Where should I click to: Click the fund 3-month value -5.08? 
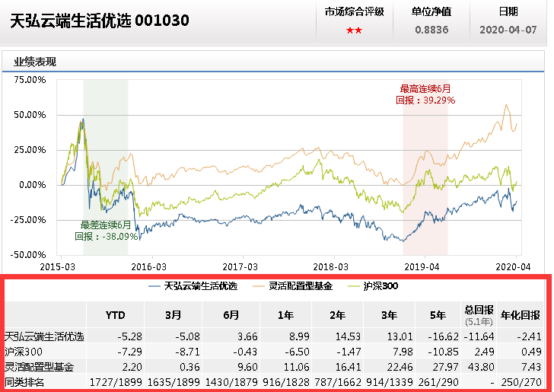(188, 336)
